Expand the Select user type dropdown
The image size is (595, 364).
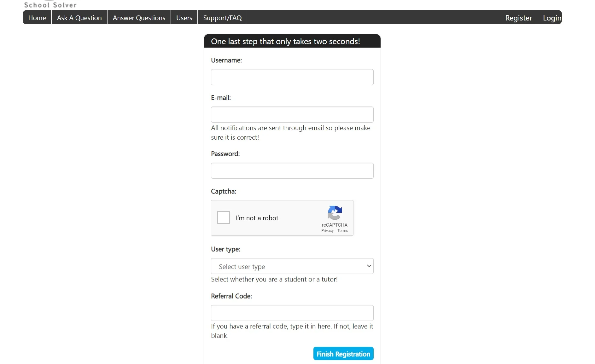pos(292,266)
